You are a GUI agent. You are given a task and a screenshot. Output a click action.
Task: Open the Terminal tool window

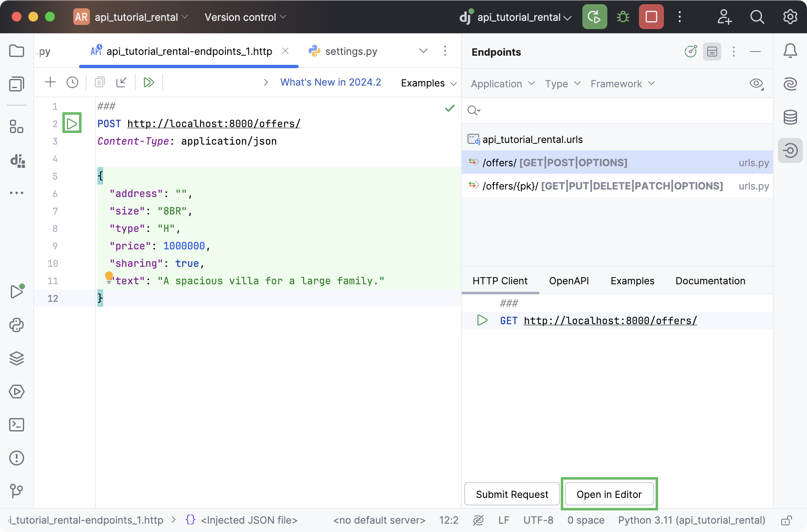(x=17, y=425)
